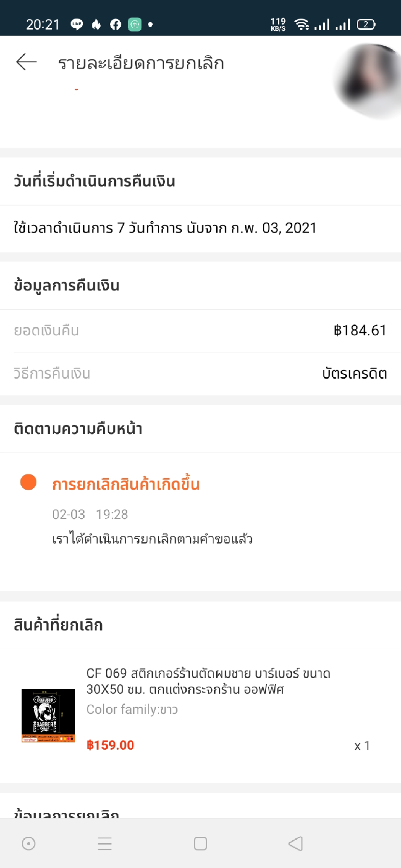The height and width of the screenshot is (868, 401).
Task: Tap the green upload notification icon
Action: point(135,24)
